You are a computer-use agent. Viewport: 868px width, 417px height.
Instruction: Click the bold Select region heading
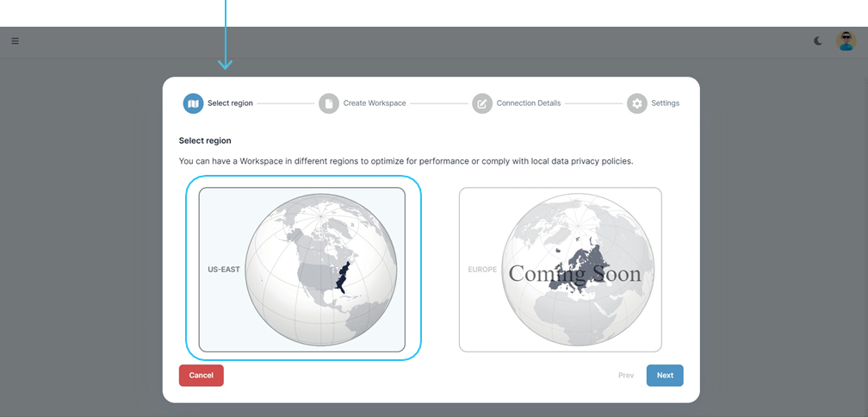(x=205, y=140)
